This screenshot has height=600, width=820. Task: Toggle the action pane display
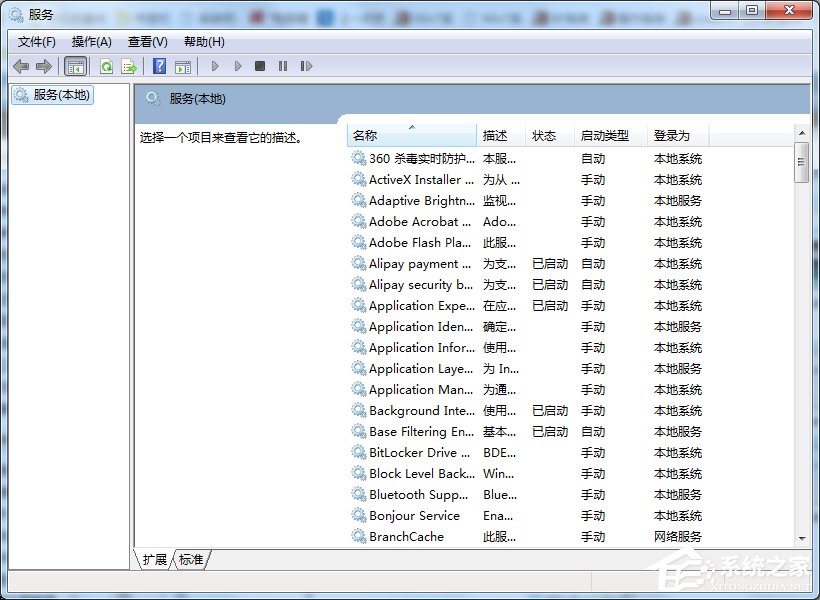coord(184,66)
